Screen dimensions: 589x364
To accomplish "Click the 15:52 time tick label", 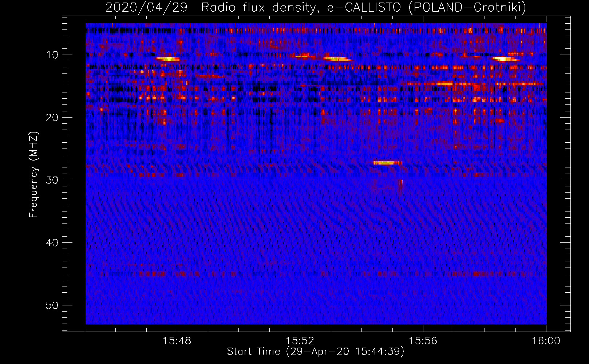I will 300,341.
